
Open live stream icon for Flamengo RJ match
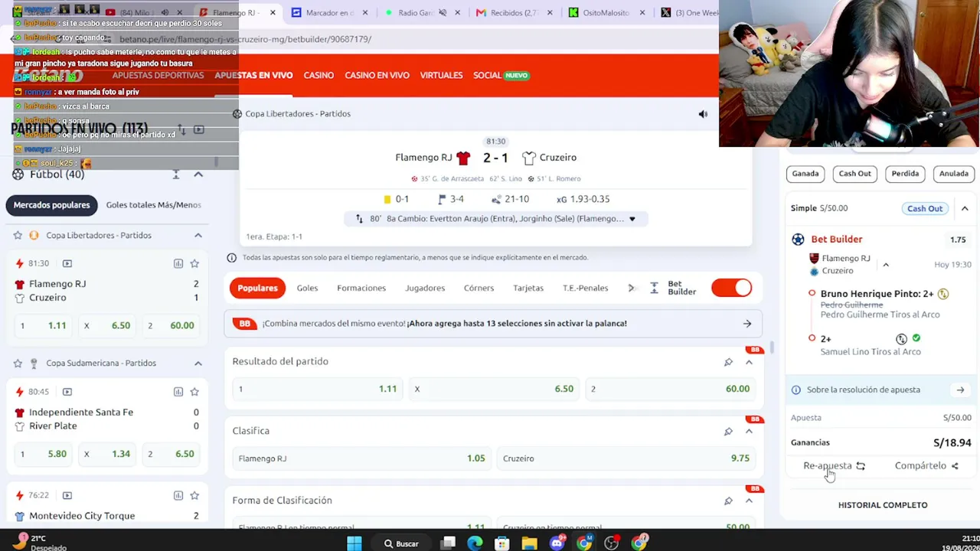click(x=67, y=263)
